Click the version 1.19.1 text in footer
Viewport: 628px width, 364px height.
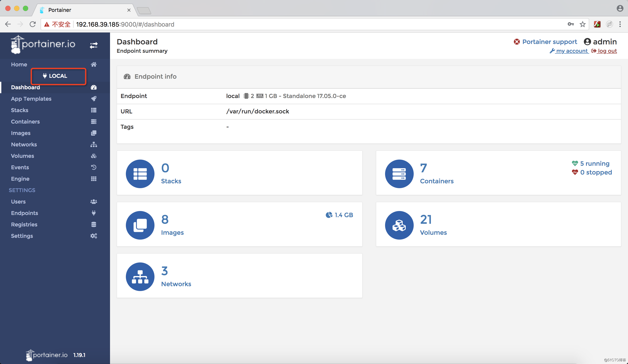(x=79, y=355)
